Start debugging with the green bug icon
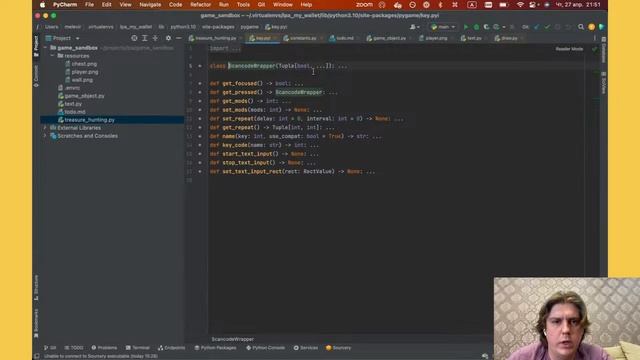Image resolution: width=640 pixels, height=360 pixels. point(476,27)
